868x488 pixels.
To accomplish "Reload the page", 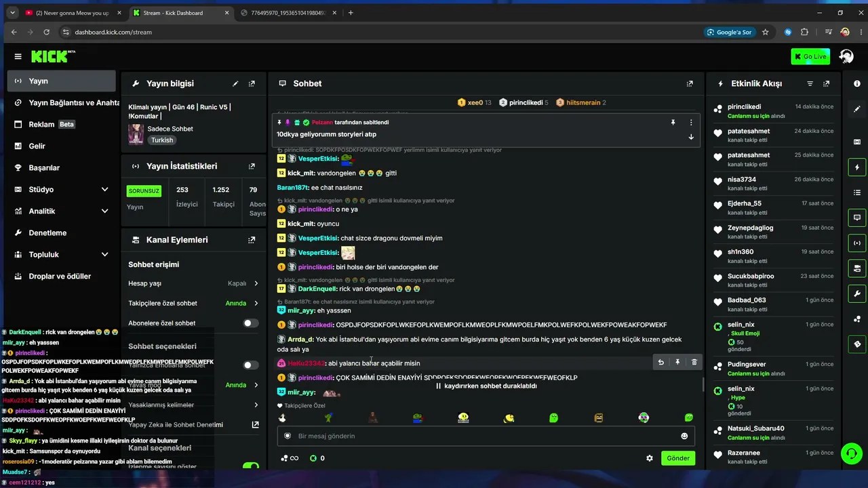I will click(x=46, y=32).
